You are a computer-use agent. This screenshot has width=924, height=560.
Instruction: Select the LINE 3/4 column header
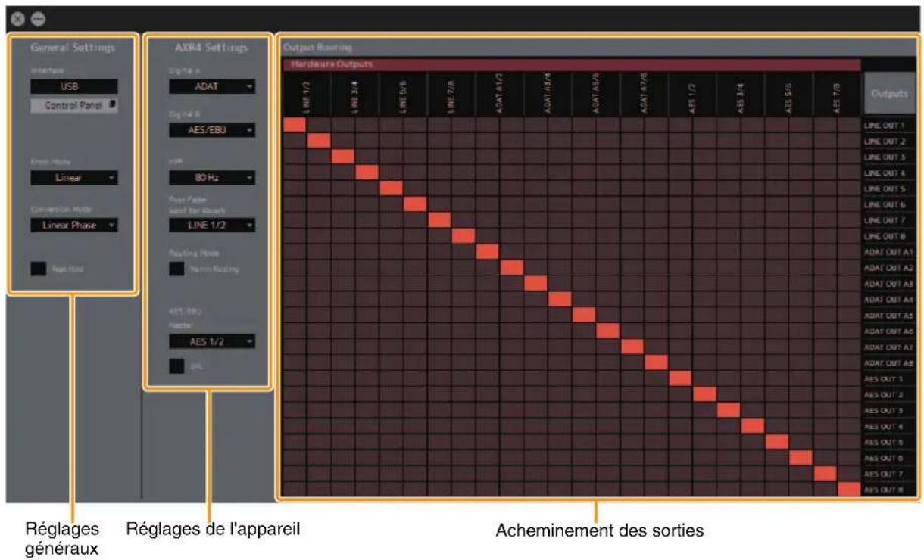355,94
